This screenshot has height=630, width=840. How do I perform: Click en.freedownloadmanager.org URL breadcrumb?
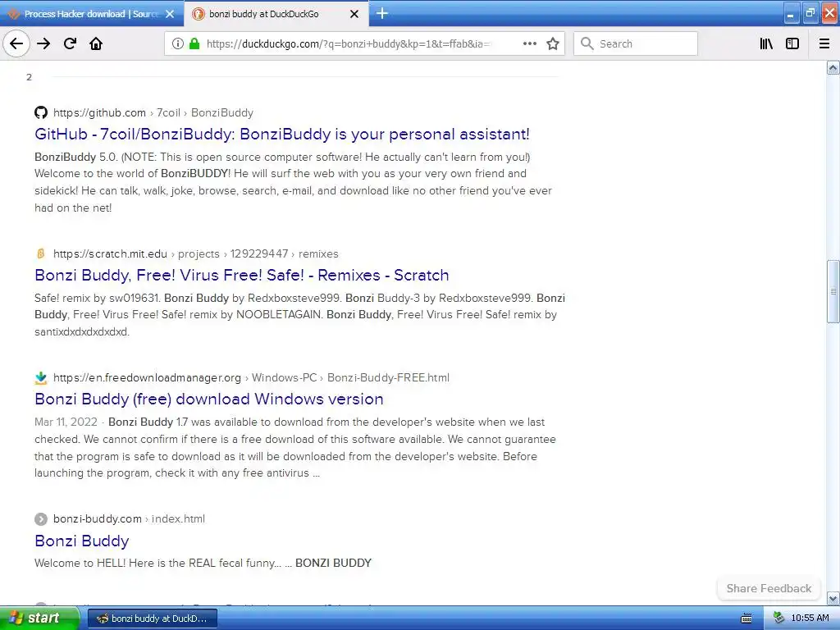pos(251,377)
